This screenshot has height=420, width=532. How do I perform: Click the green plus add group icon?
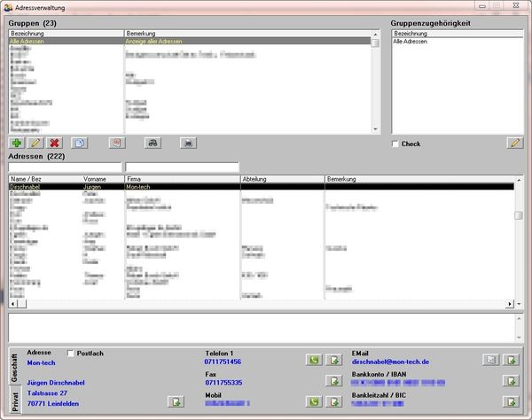click(16, 143)
